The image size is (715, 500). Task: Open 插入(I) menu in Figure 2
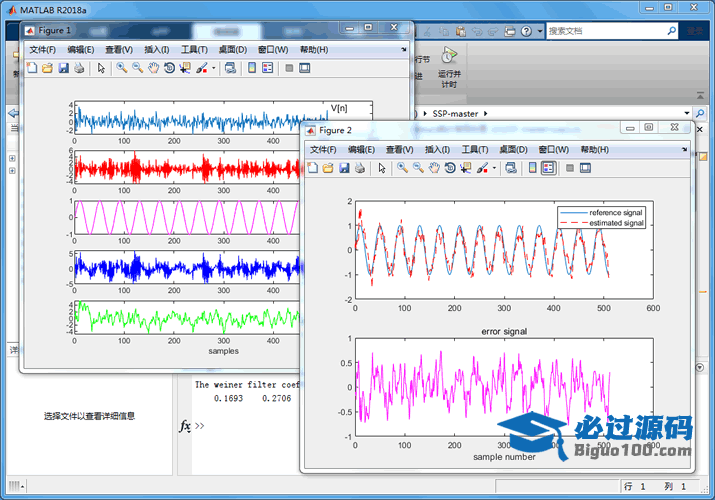click(x=437, y=149)
